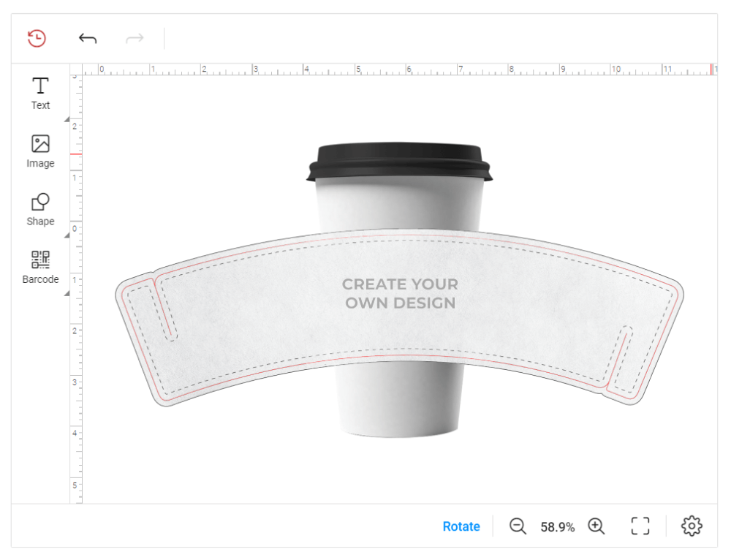731x560 pixels.
Task: Select the Barcode tool
Action: point(39,267)
